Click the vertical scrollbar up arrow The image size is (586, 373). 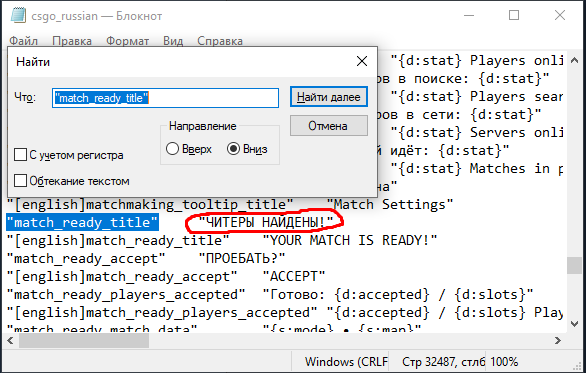[574, 60]
